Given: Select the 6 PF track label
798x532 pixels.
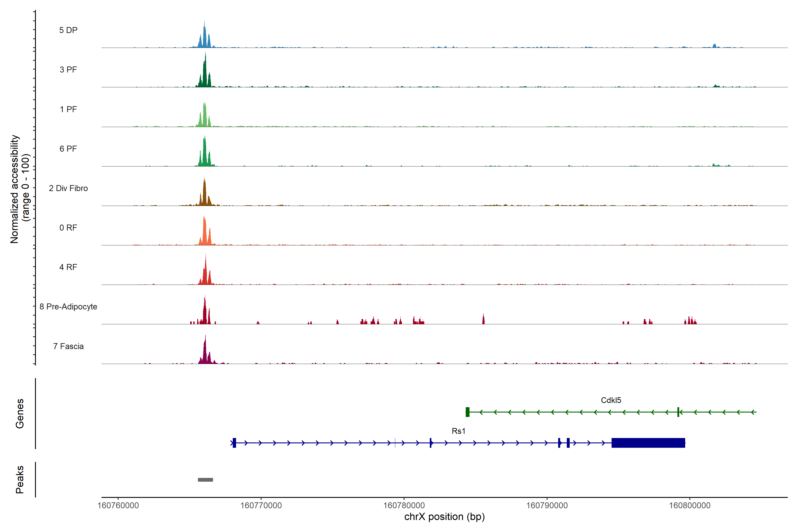Looking at the screenshot, I should pyautogui.click(x=68, y=149).
